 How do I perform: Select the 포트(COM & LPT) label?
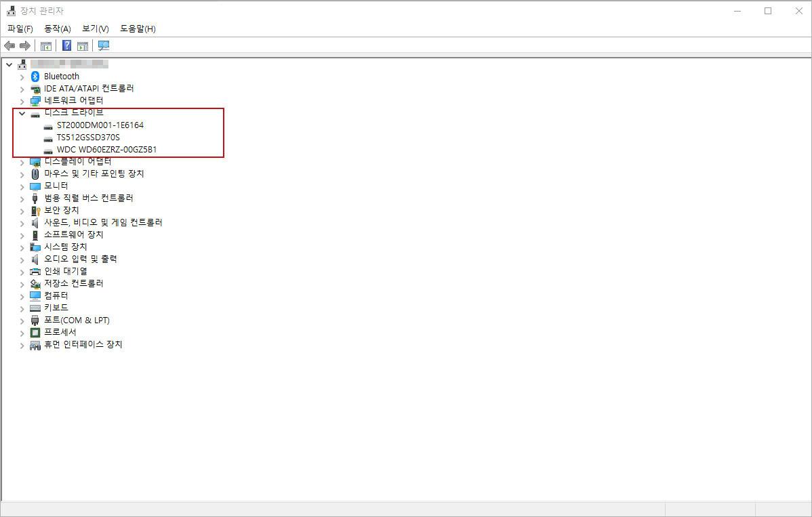pos(77,320)
